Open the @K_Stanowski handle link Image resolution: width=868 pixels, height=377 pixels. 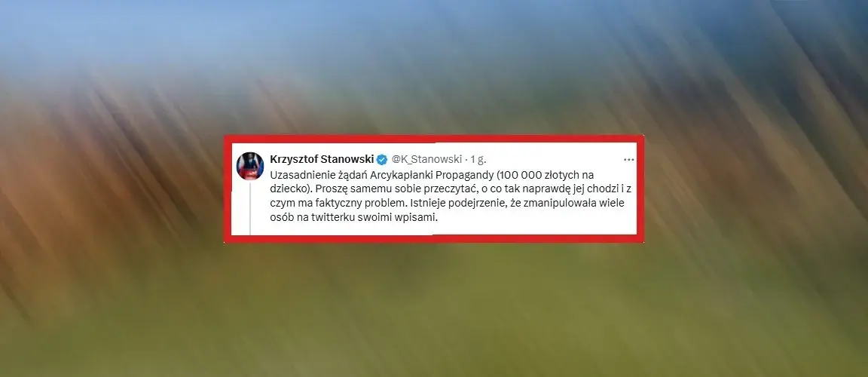click(x=426, y=159)
